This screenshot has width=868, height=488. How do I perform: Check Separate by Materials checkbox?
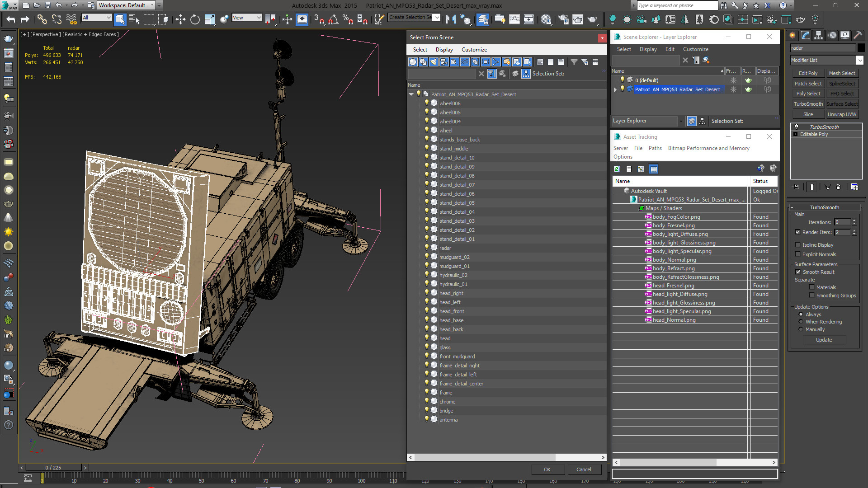tap(812, 287)
